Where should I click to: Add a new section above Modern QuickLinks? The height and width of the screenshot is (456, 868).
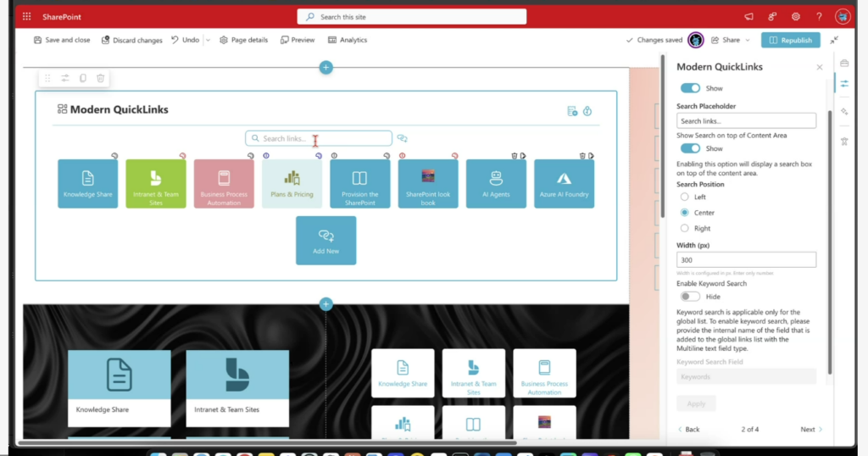[326, 68]
